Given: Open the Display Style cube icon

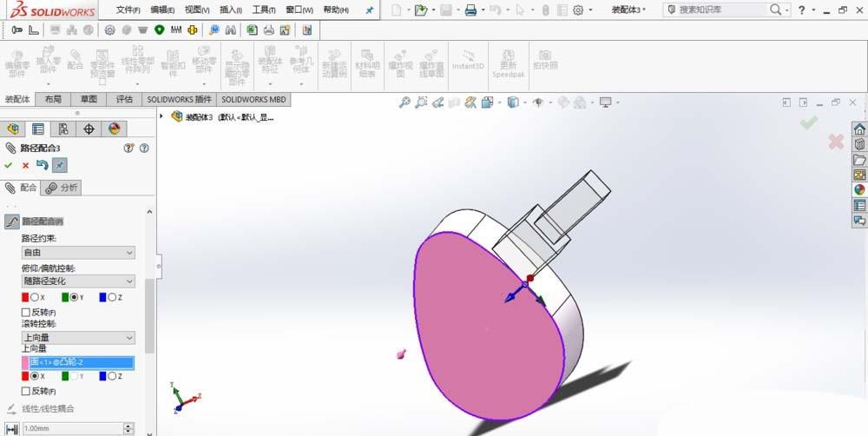Looking at the screenshot, I should 513,102.
